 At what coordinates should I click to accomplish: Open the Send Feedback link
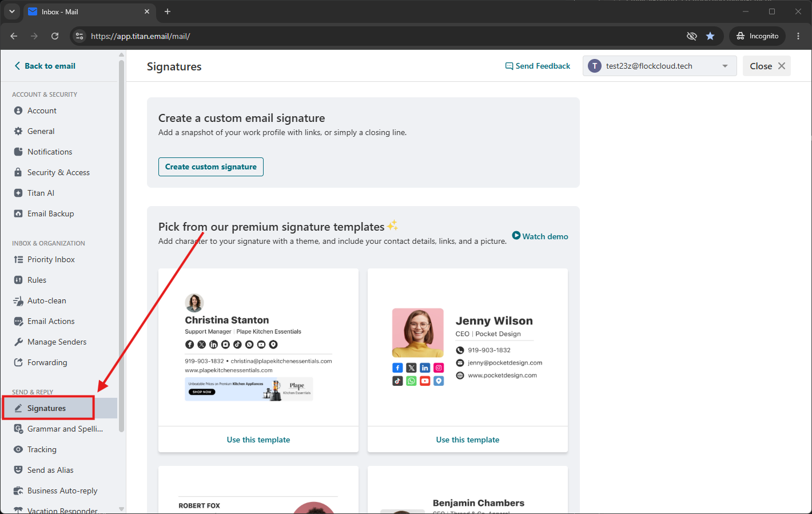[538, 66]
